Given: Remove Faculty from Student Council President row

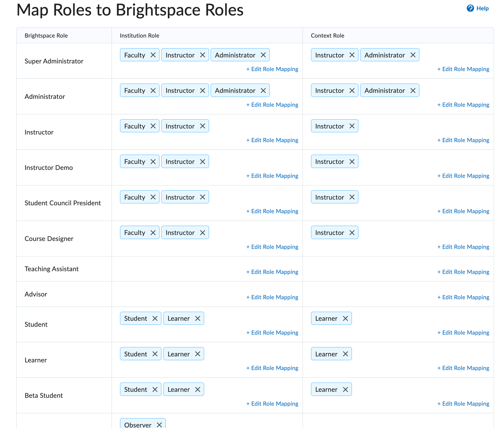Looking at the screenshot, I should coord(153,197).
